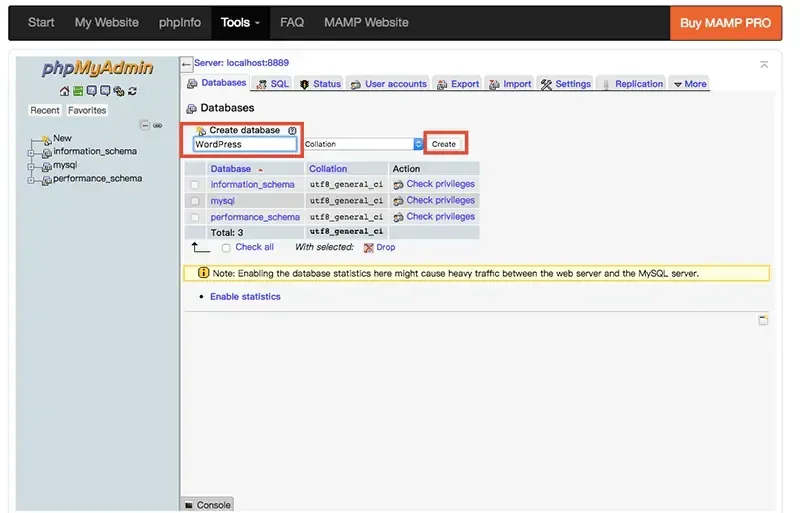Viewport: 800px width, 513px height.
Task: Toggle the Check all checkbox
Action: pos(226,248)
